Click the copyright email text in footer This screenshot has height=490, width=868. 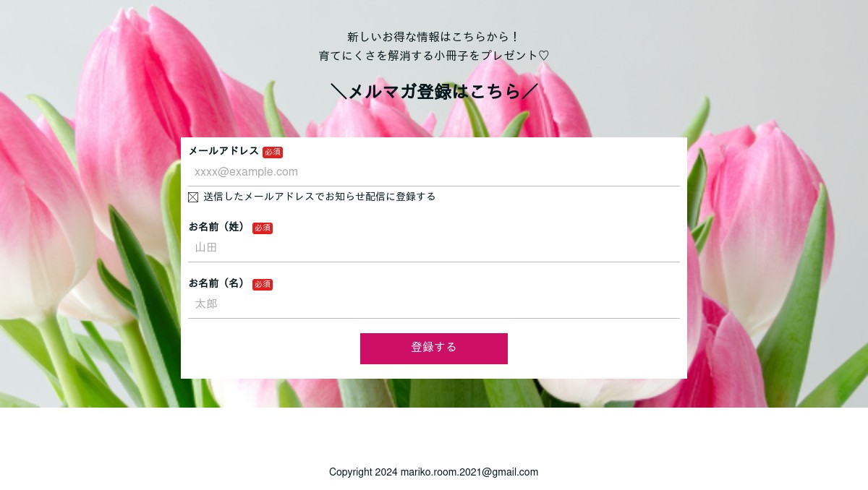[434, 472]
